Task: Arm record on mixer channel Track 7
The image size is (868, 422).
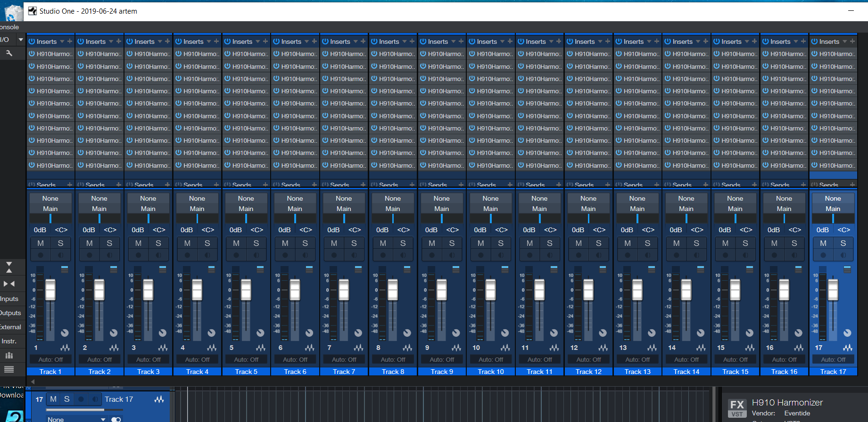Action: [x=334, y=255]
